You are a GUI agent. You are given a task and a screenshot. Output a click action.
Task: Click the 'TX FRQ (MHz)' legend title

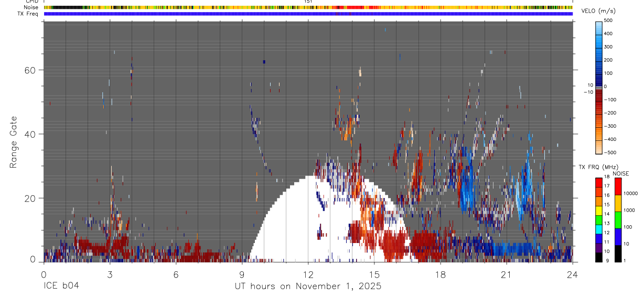coord(597,167)
